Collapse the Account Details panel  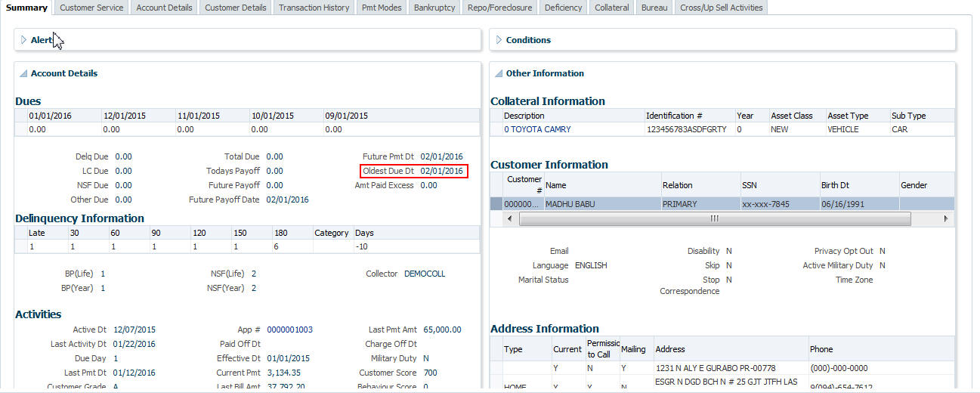coord(23,73)
